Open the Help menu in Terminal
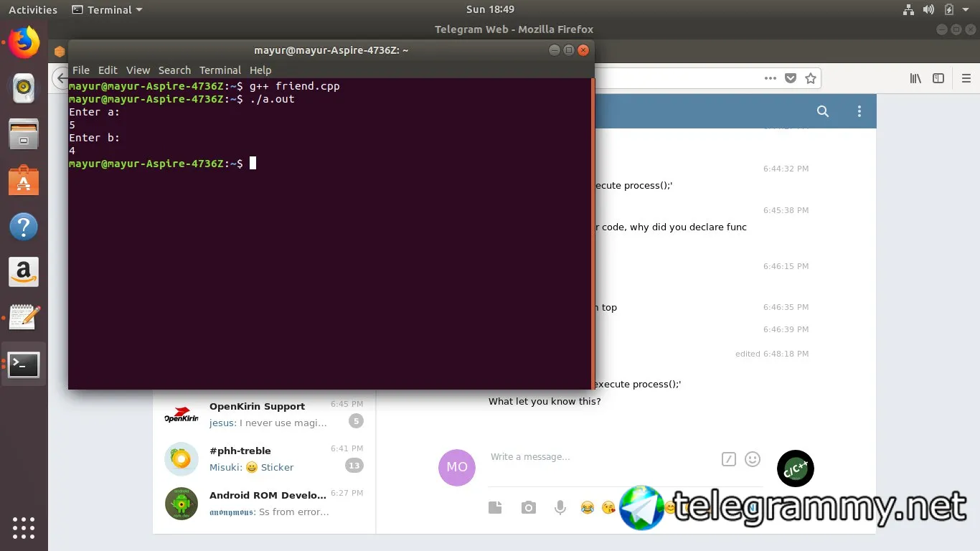The image size is (980, 551). tap(260, 70)
